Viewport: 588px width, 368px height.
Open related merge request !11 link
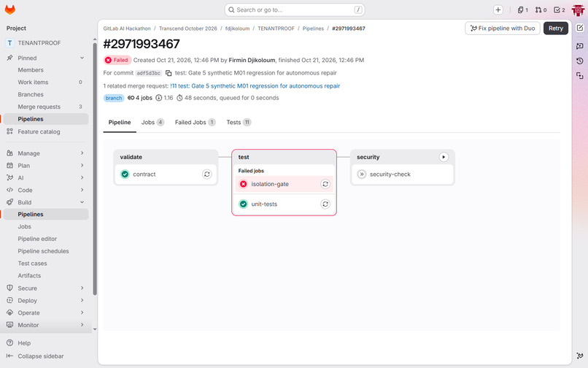point(255,86)
